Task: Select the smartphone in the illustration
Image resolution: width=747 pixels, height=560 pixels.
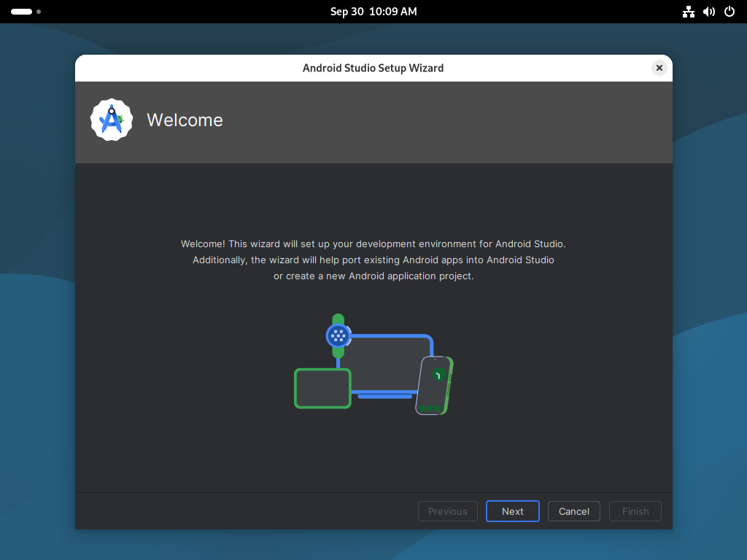Action: [436, 385]
